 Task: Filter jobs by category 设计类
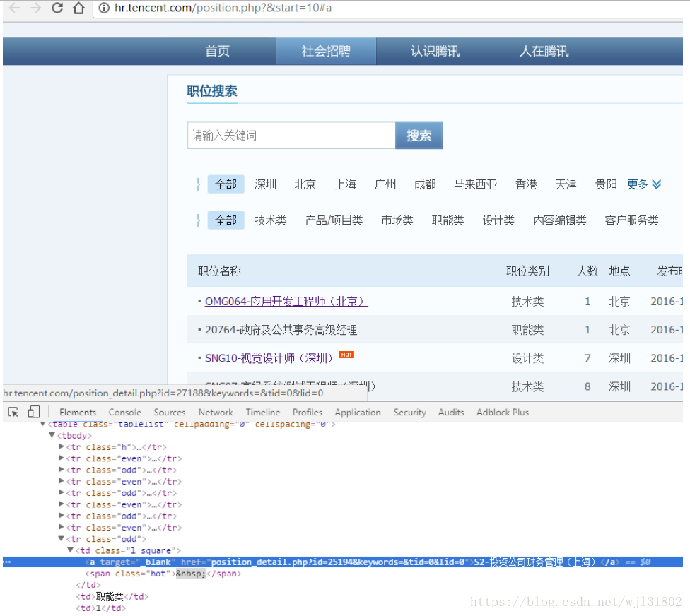[x=498, y=220]
